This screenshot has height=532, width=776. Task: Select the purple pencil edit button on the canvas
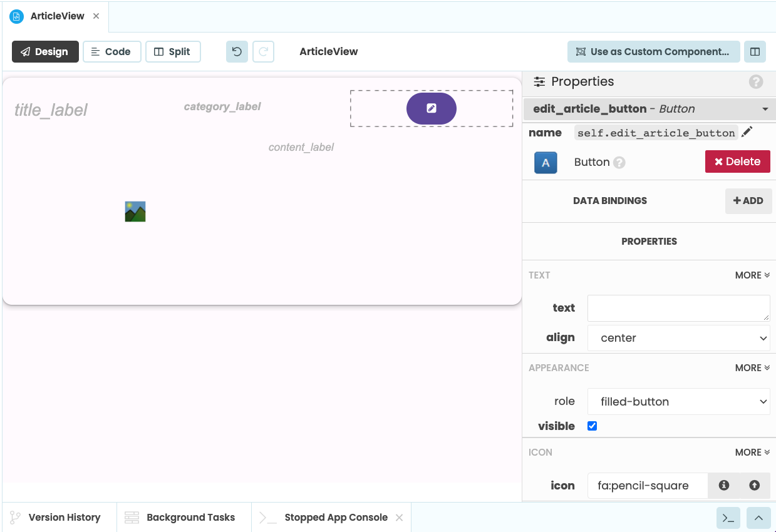point(431,108)
